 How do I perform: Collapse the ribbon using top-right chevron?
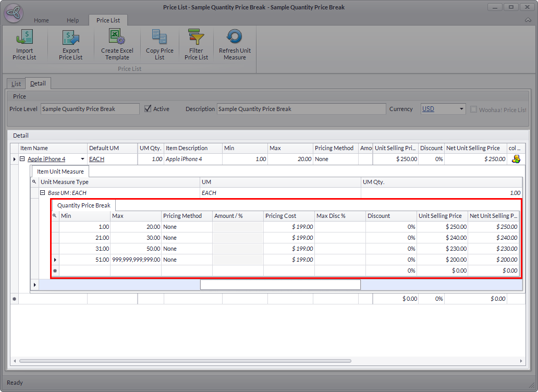tap(528, 20)
